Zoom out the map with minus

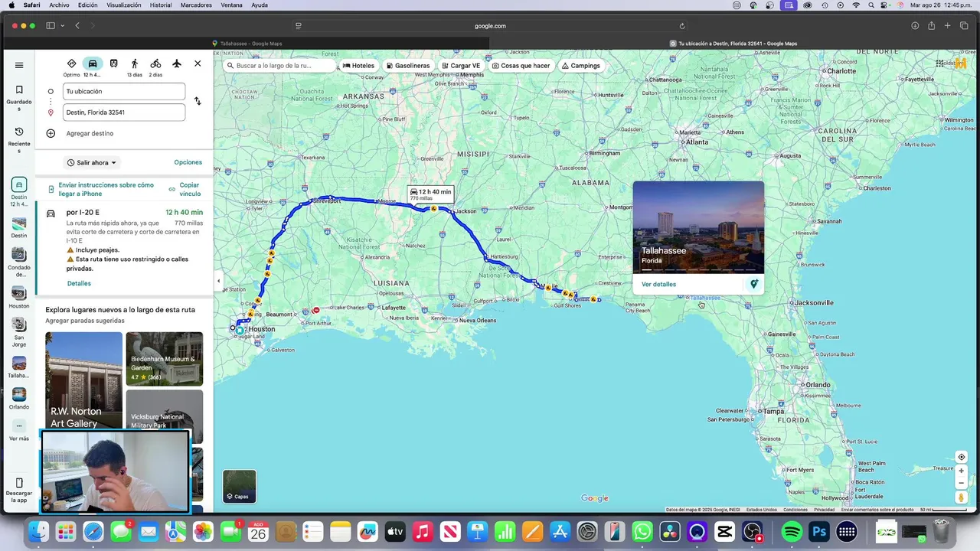point(962,483)
